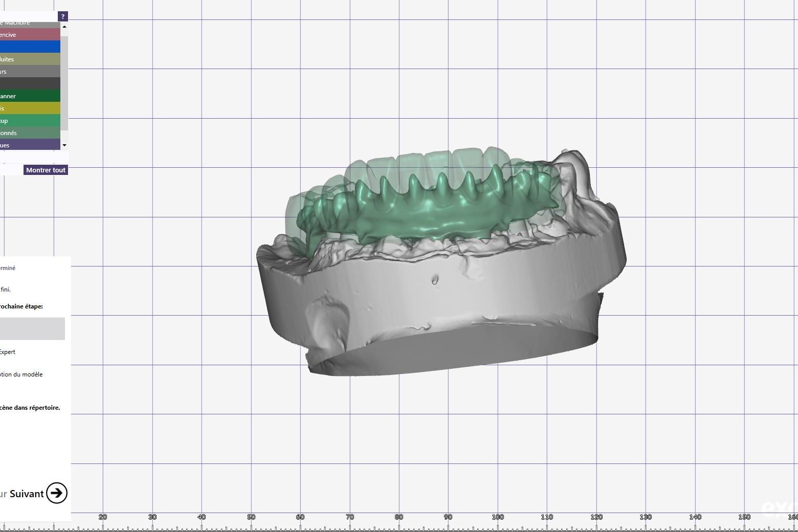Click the Suivant arrow circle icon
The width and height of the screenshot is (798, 532).
tap(56, 493)
